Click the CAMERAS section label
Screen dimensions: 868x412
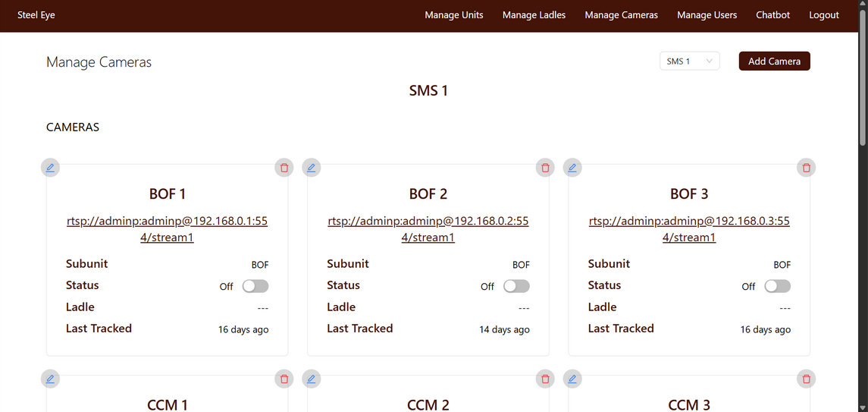pyautogui.click(x=73, y=127)
